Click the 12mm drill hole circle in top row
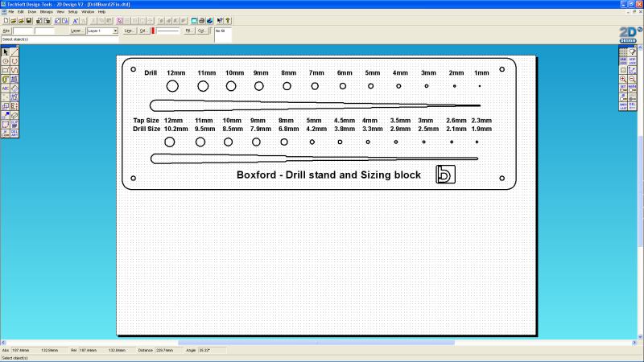This screenshot has height=362, width=644. pyautogui.click(x=172, y=86)
